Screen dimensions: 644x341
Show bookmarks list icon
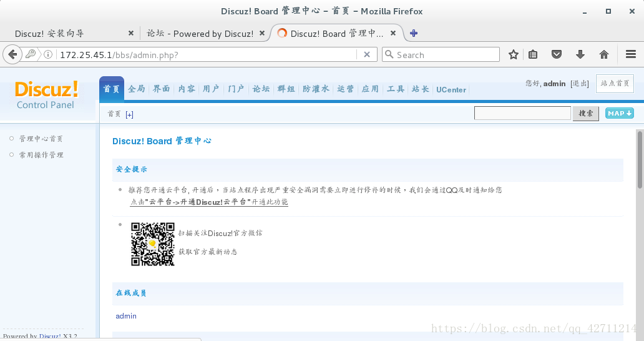(533, 54)
